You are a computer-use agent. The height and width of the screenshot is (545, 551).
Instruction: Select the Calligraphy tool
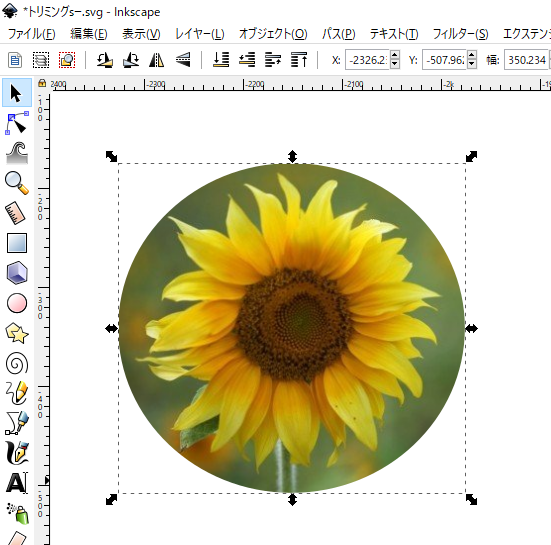(x=17, y=453)
